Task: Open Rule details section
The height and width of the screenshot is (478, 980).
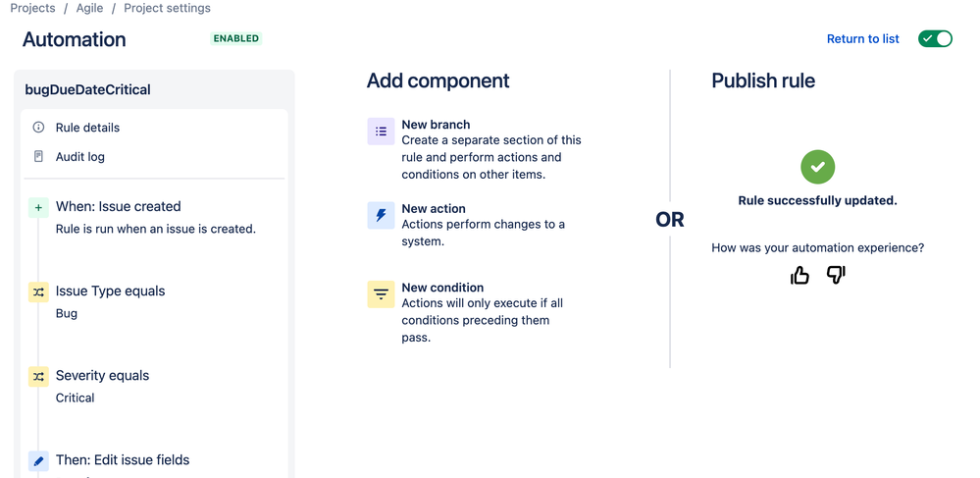Action: (x=87, y=128)
